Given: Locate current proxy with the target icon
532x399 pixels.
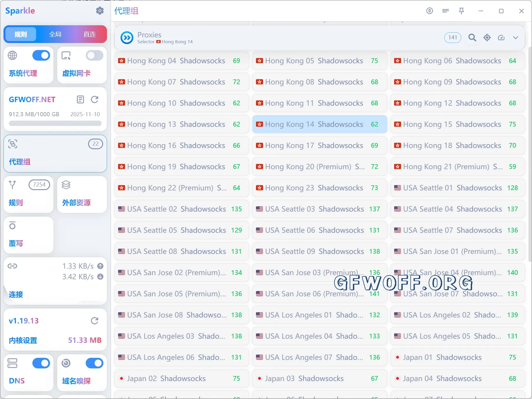Looking at the screenshot, I should (x=487, y=38).
